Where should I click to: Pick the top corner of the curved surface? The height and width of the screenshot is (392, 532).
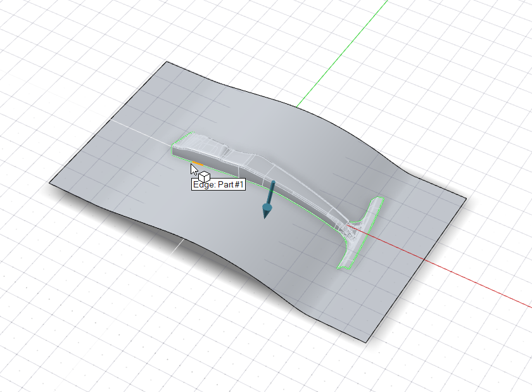pyautogui.click(x=166, y=62)
